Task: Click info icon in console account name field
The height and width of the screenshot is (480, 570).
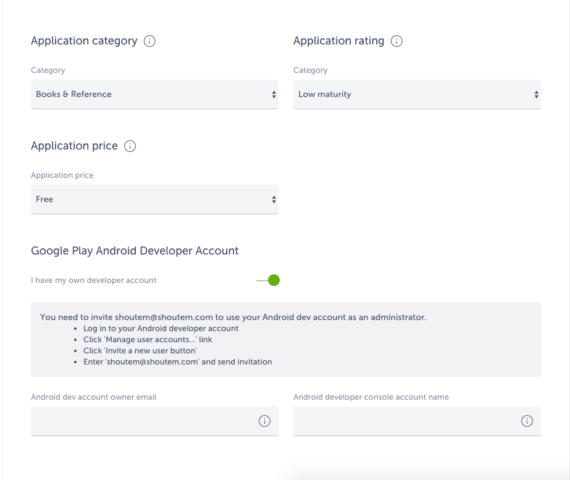Action: point(527,421)
